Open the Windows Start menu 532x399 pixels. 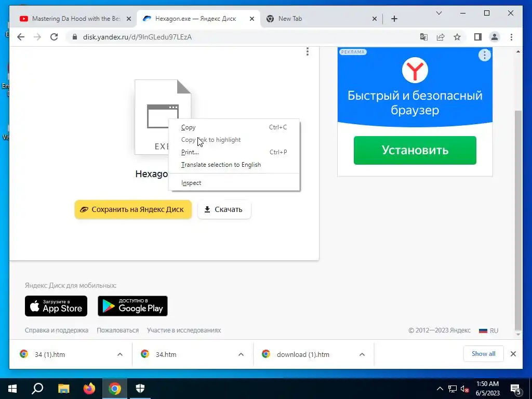12,389
